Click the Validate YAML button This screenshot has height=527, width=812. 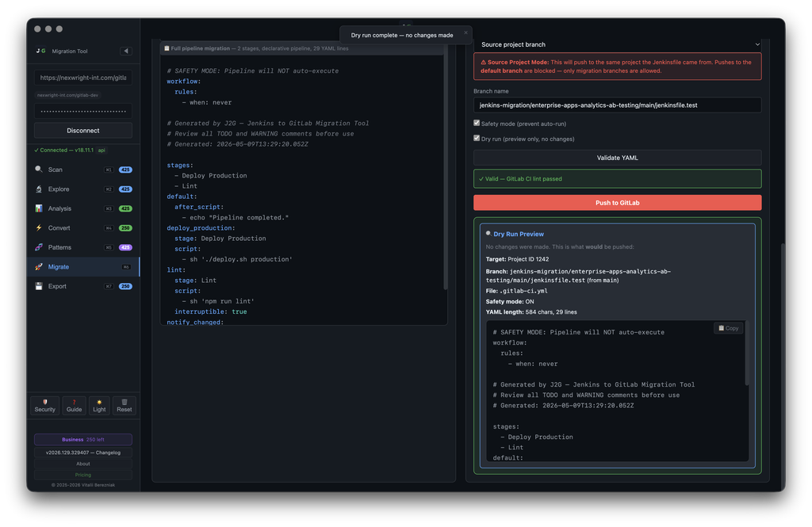(x=617, y=158)
